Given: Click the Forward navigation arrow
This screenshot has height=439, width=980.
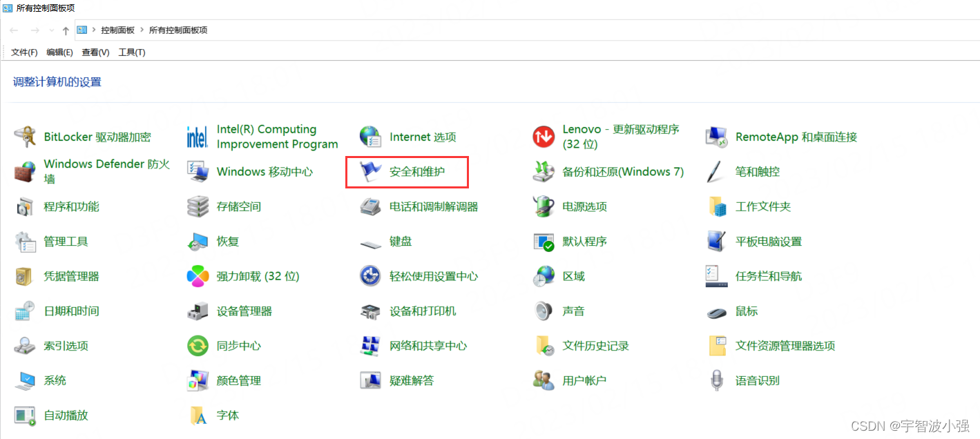Looking at the screenshot, I should [35, 30].
